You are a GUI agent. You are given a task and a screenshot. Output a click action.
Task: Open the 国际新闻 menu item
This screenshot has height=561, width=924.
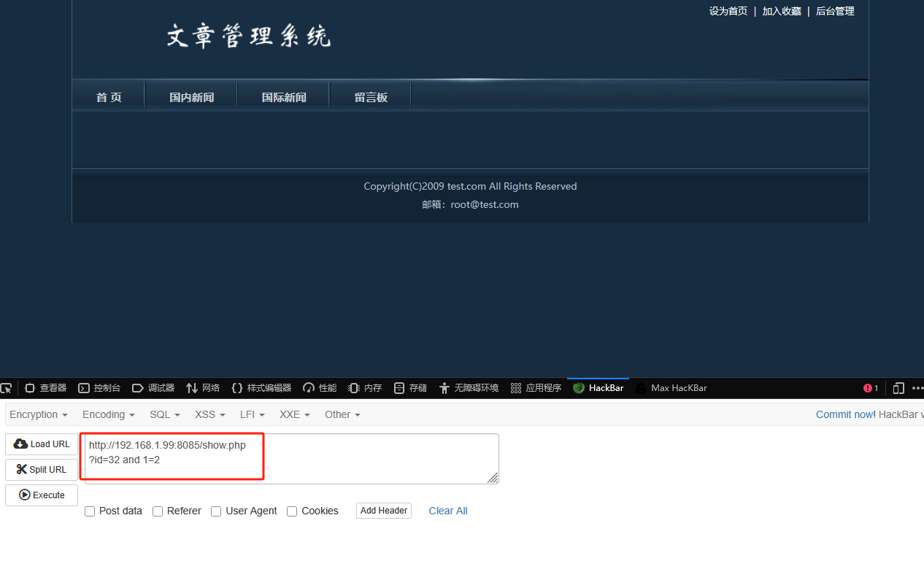coord(284,98)
